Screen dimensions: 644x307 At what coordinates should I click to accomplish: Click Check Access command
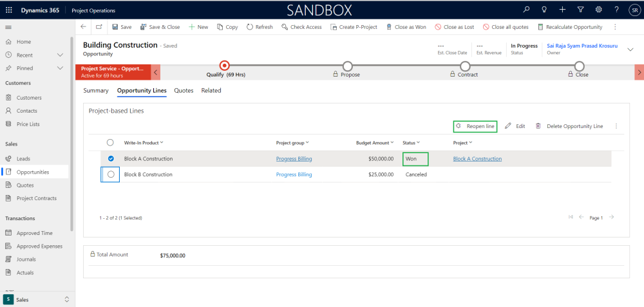tap(301, 27)
